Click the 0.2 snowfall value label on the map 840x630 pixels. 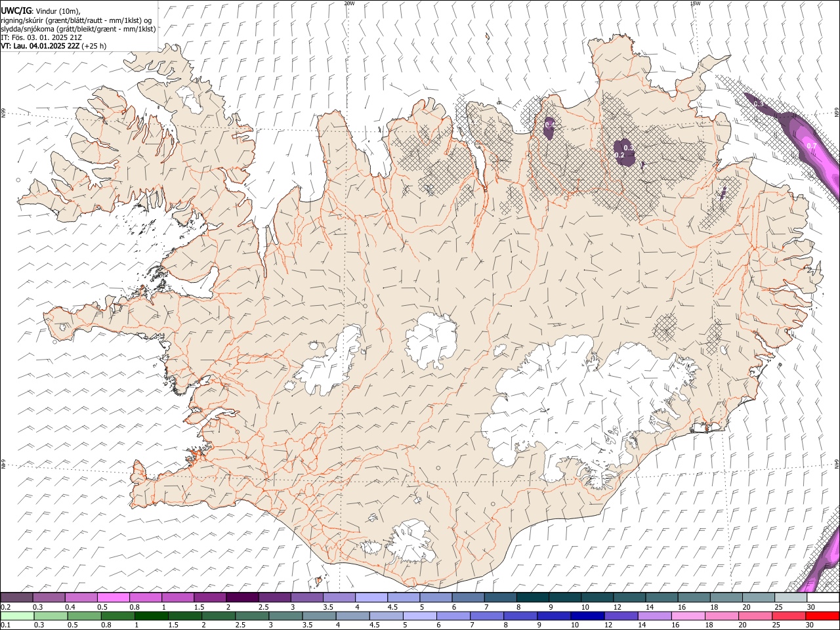click(619, 155)
